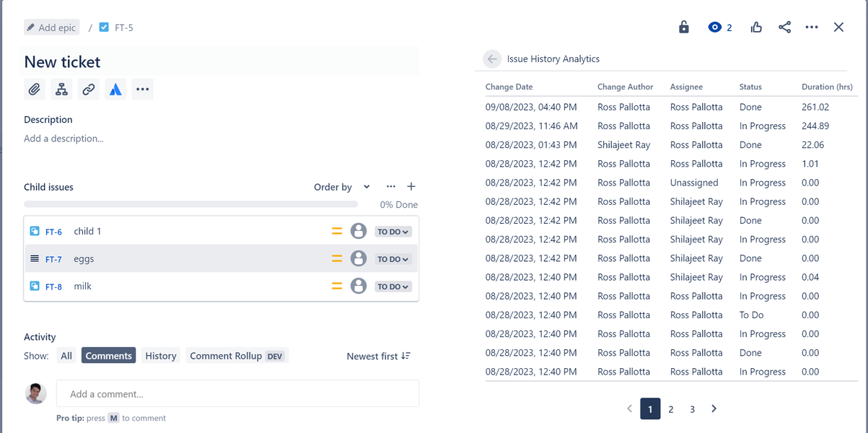Click the share issue icon

(785, 27)
